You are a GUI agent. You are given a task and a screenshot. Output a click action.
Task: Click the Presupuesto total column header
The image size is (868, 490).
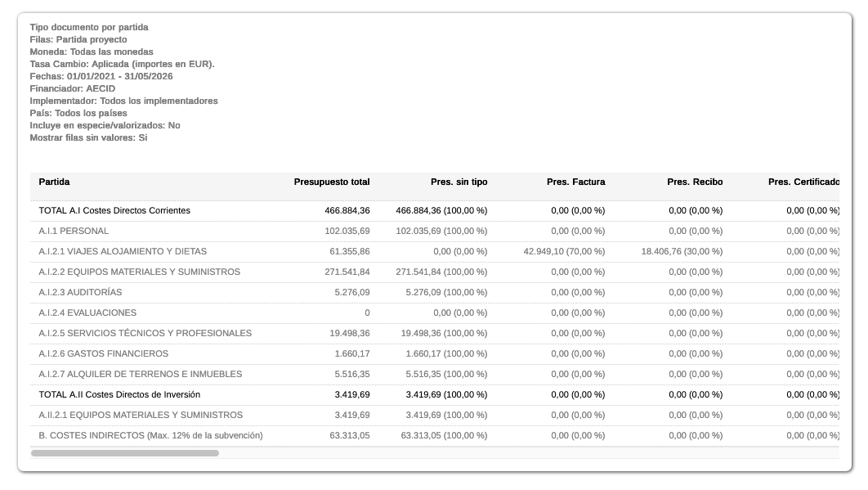(331, 182)
